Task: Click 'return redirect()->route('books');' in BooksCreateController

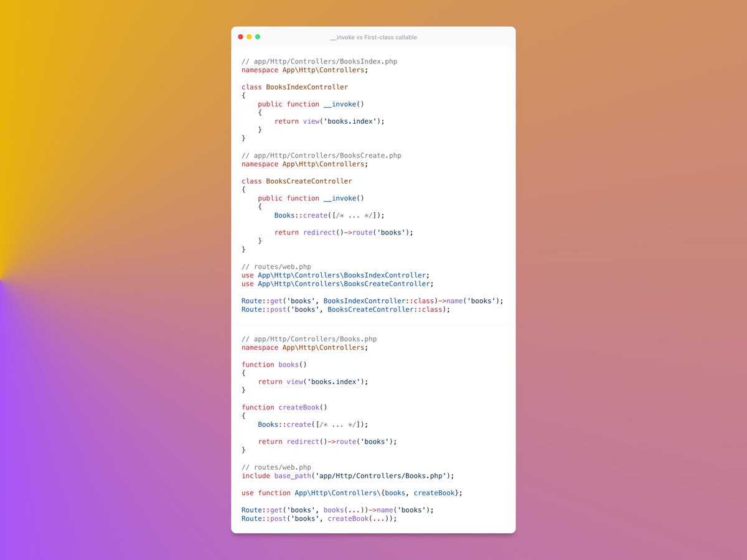Action: coord(344,233)
